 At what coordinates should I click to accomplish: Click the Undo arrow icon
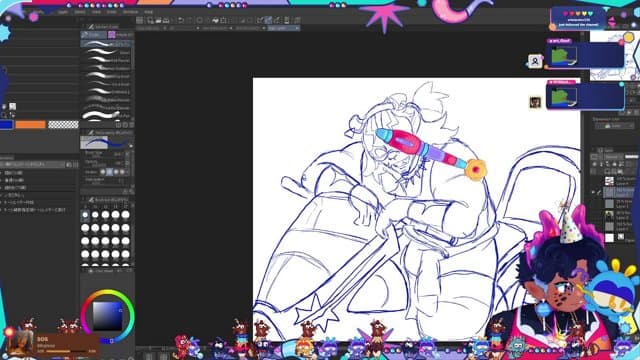[x=180, y=20]
